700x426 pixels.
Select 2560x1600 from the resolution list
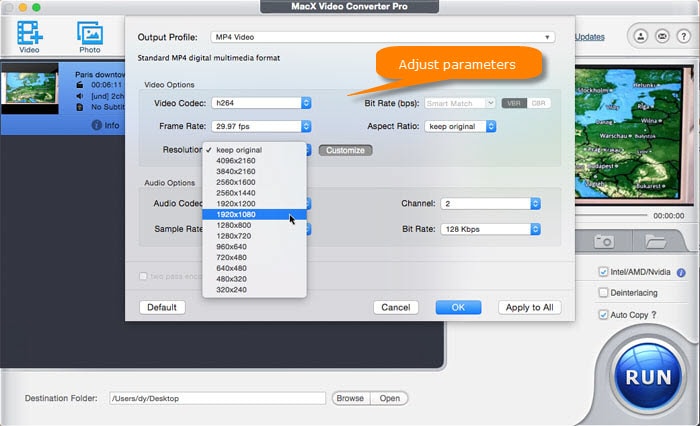(254, 182)
